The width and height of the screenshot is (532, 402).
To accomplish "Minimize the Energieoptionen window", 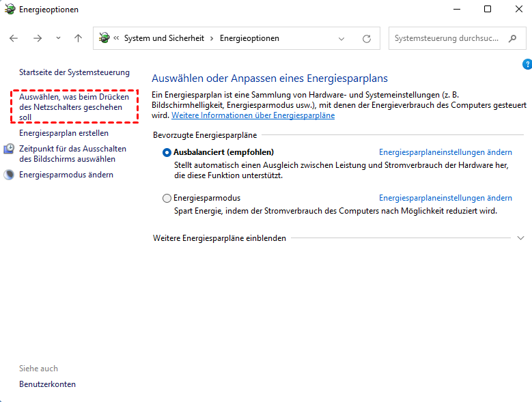I will [x=457, y=9].
